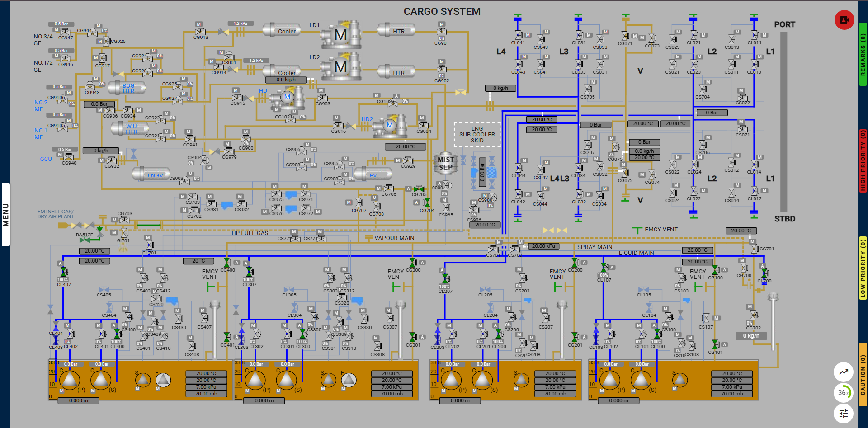
Task: Open the sliders settings icon
Action: pos(844,413)
